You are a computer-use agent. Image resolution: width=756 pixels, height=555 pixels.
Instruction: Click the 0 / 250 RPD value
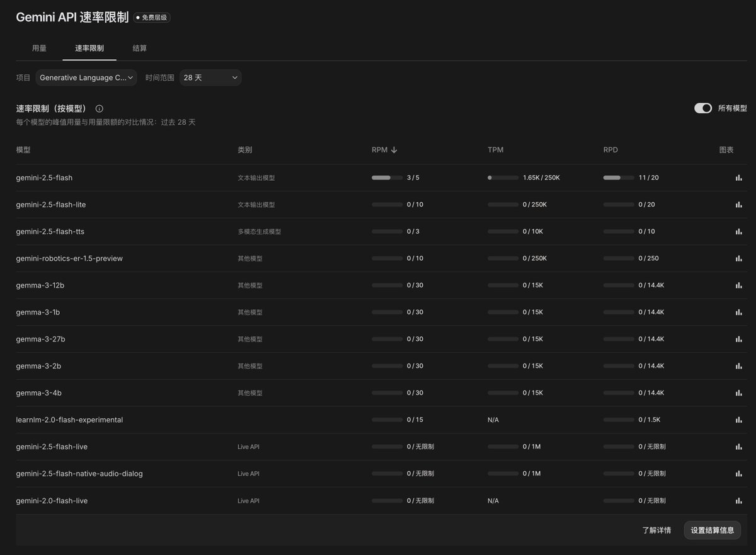click(648, 258)
